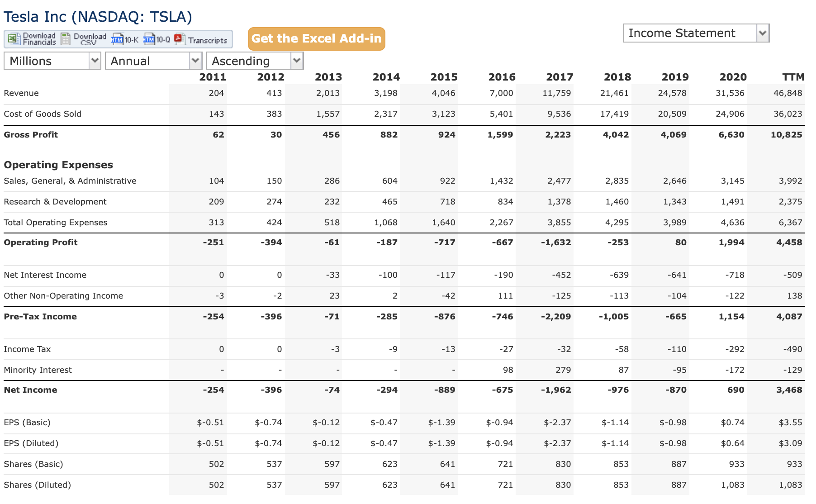The image size is (816, 504).
Task: Click 2013 revenue value 2,013
Action: [328, 93]
